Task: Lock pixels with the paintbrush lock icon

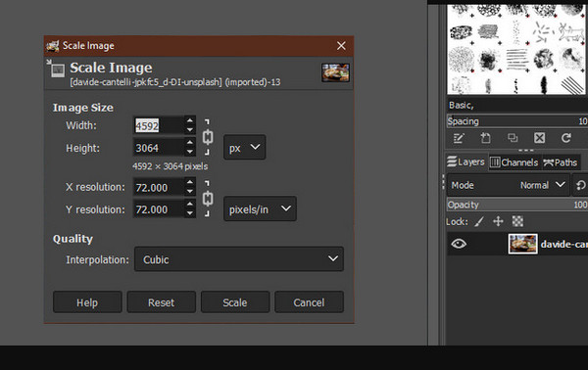Action: (x=479, y=221)
